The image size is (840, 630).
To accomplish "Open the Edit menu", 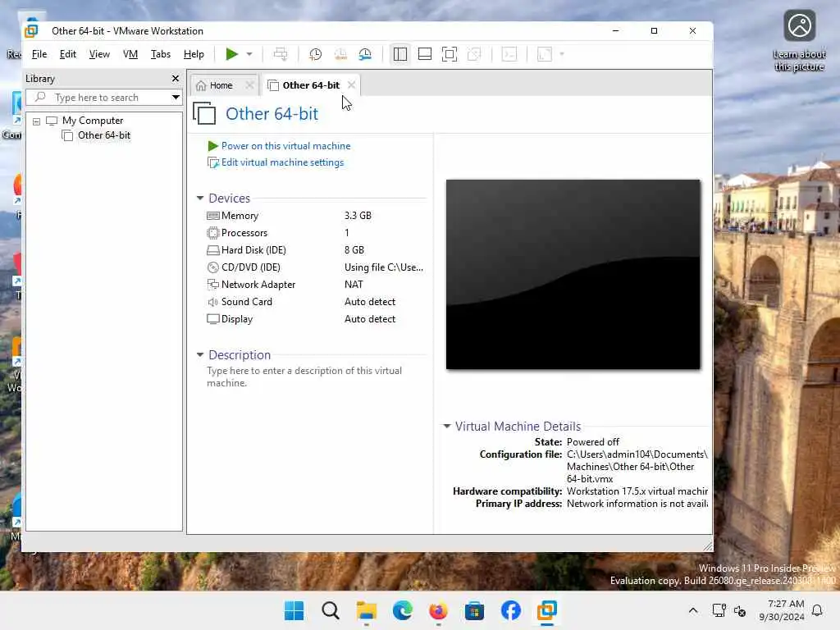I will pyautogui.click(x=67, y=54).
